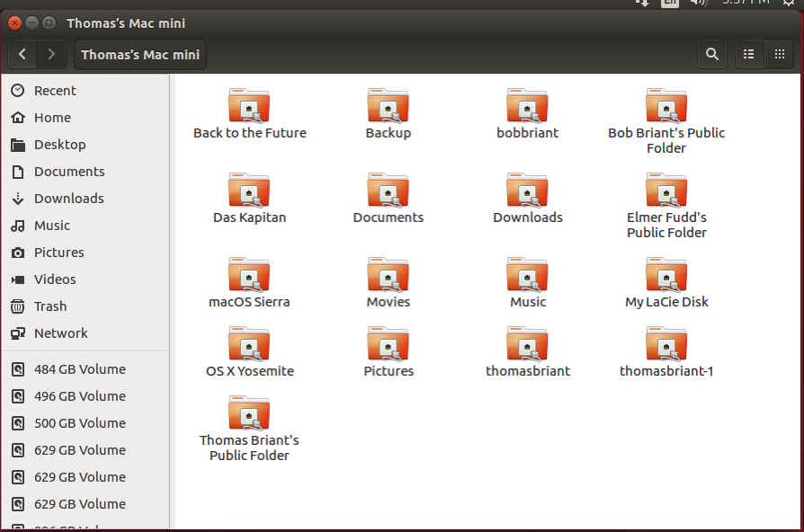
Task: Open Videos in the sidebar
Action: click(85, 279)
